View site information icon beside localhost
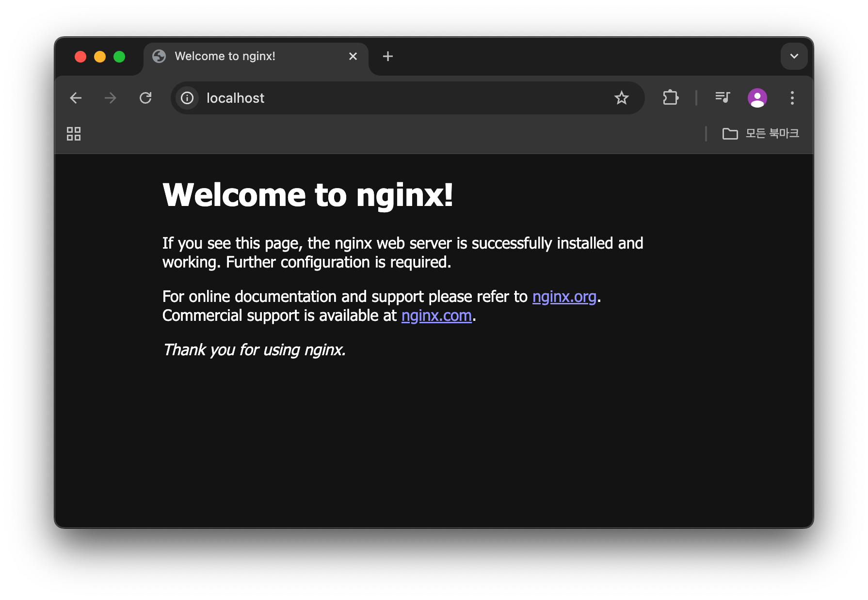 pyautogui.click(x=187, y=98)
